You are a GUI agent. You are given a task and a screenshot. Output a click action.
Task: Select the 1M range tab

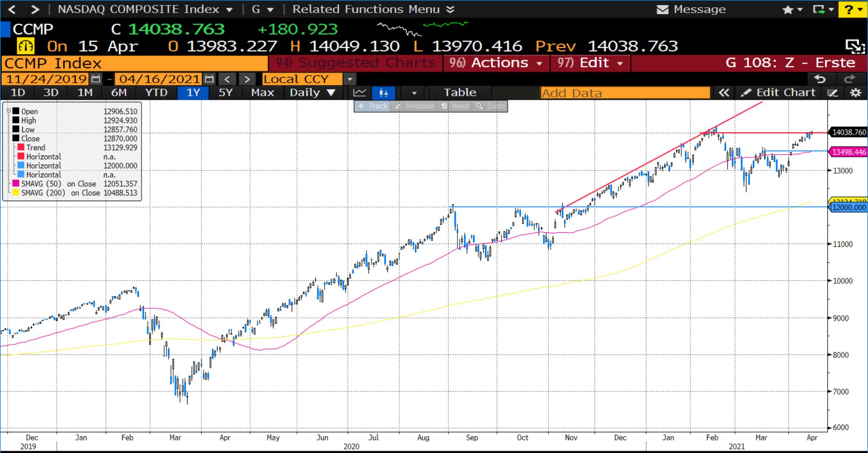85,93
